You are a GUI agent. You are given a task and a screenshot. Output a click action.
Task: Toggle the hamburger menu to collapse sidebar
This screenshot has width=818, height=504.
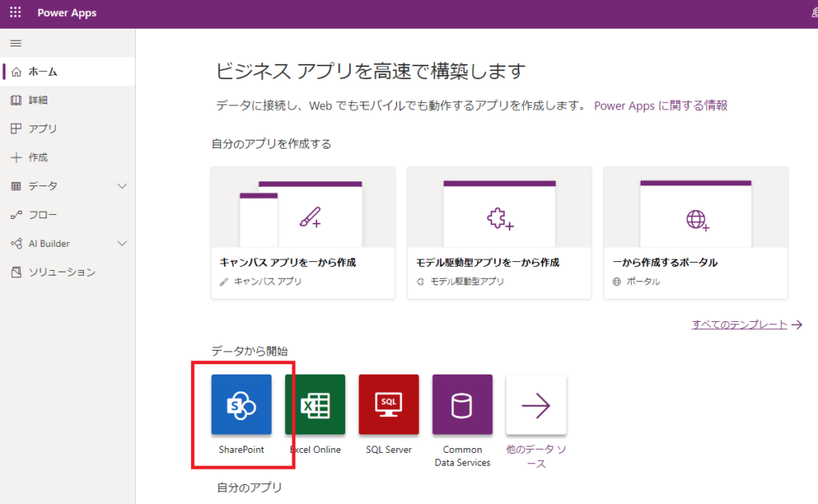coord(16,43)
